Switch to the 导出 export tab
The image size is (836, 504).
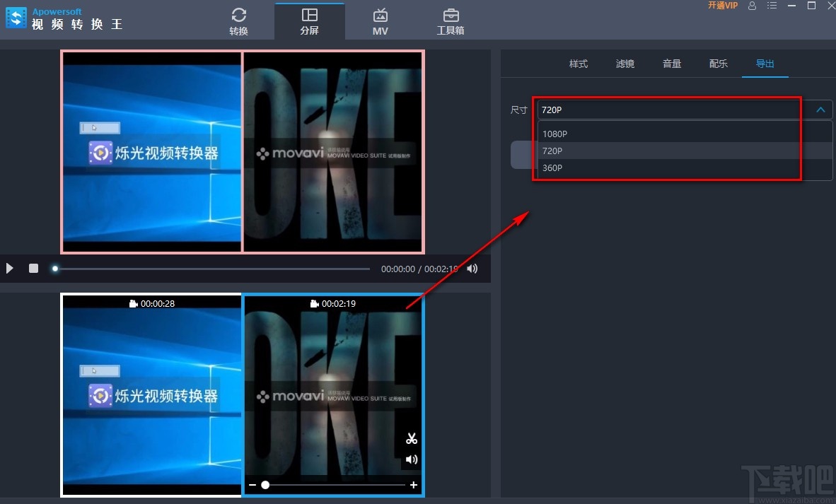click(x=765, y=64)
